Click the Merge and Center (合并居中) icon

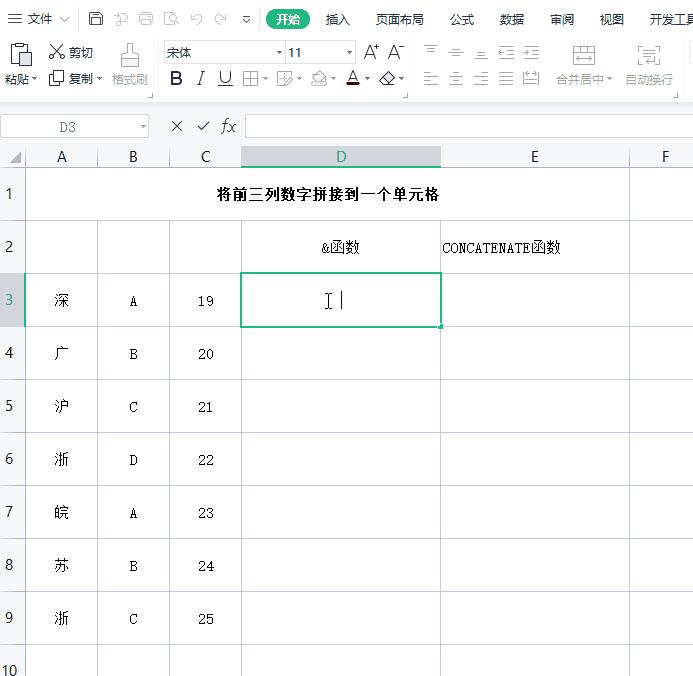tap(583, 55)
